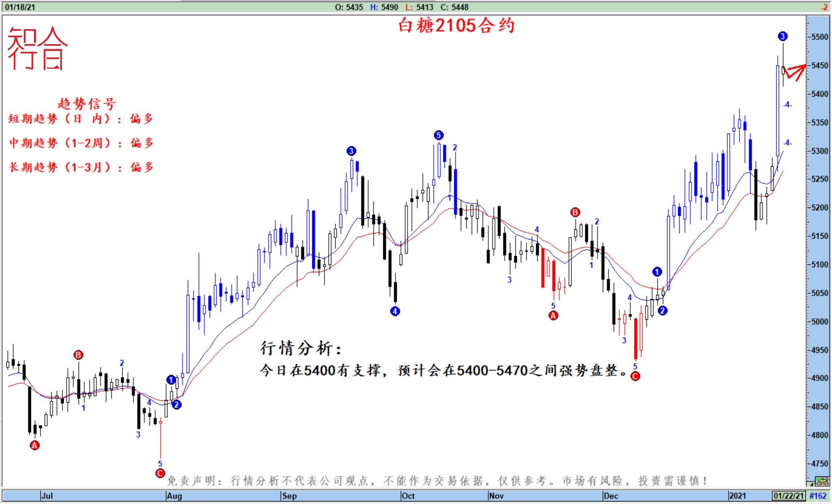This screenshot has height=504, width=832.
Task: Click the 5450 level on the price axis
Action: coord(819,66)
